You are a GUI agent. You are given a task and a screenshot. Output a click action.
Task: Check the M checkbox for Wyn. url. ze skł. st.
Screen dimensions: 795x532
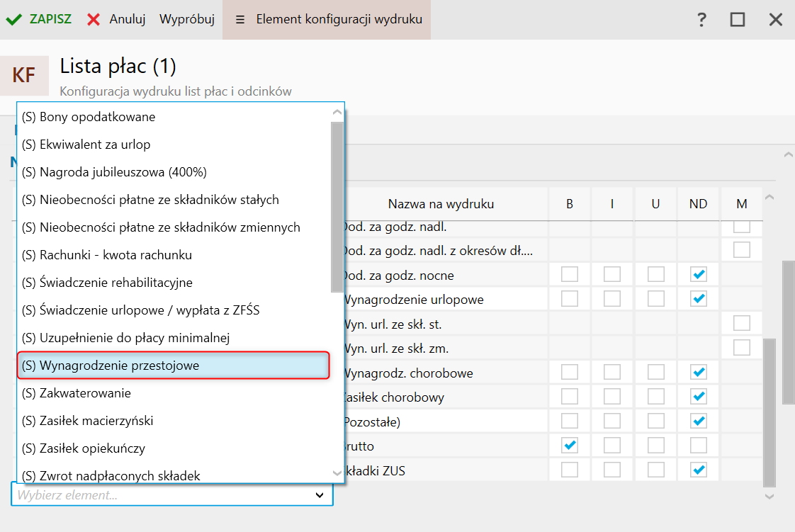741,324
